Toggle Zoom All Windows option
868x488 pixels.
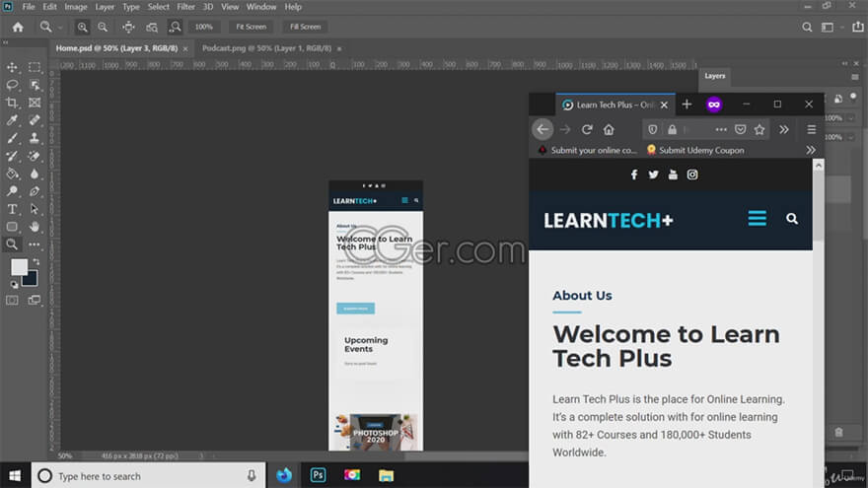(x=152, y=27)
